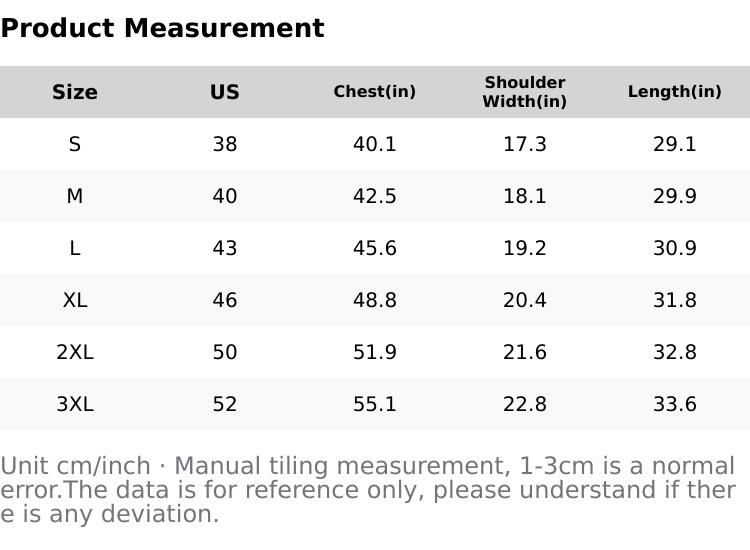Image resolution: width=750 pixels, height=550 pixels.
Task: Select chest value 42.5
Action: pos(375,196)
